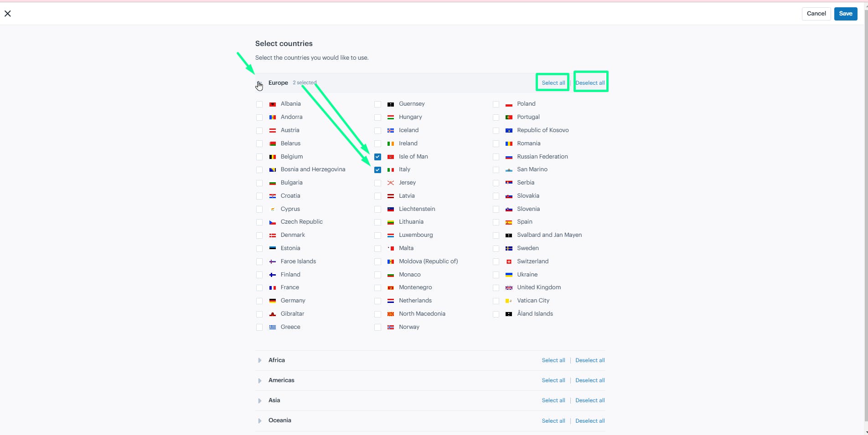The height and width of the screenshot is (435, 868).
Task: Click the Czech Republic flag icon
Action: tap(273, 222)
